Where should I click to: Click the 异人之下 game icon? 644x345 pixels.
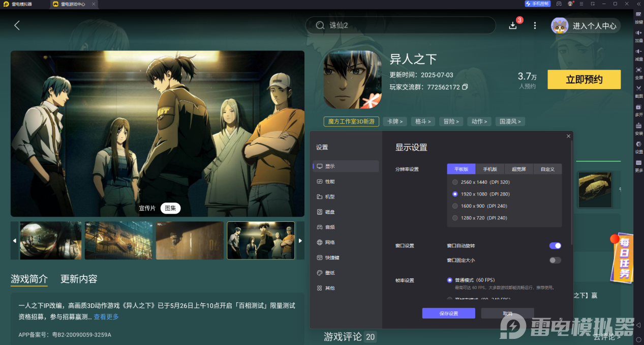pyautogui.click(x=353, y=80)
